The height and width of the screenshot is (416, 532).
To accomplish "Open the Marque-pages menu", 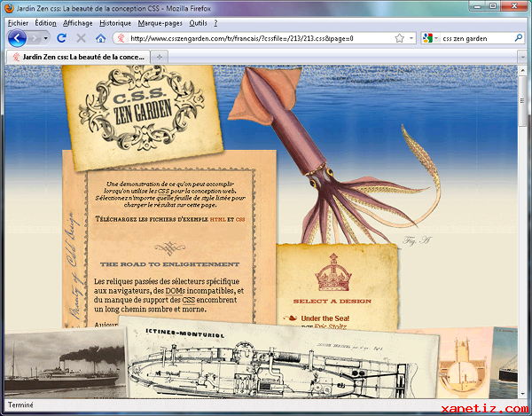I will [x=160, y=23].
